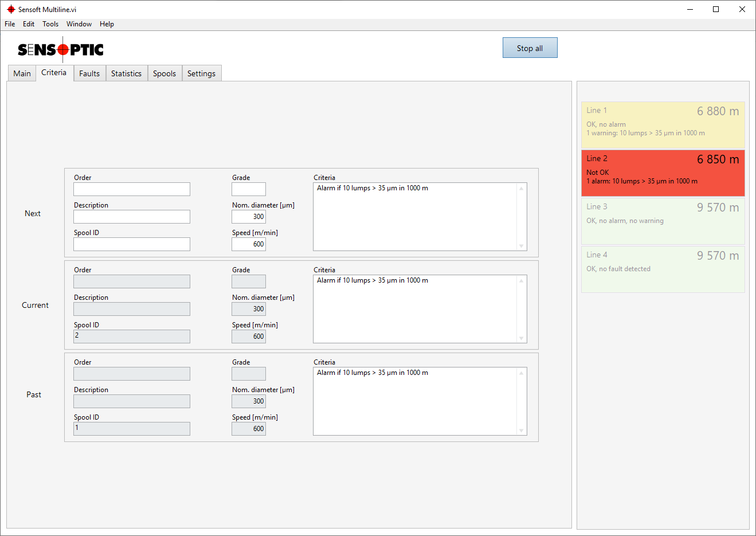756x536 pixels.
Task: Click the Past row label
Action: coord(34,394)
